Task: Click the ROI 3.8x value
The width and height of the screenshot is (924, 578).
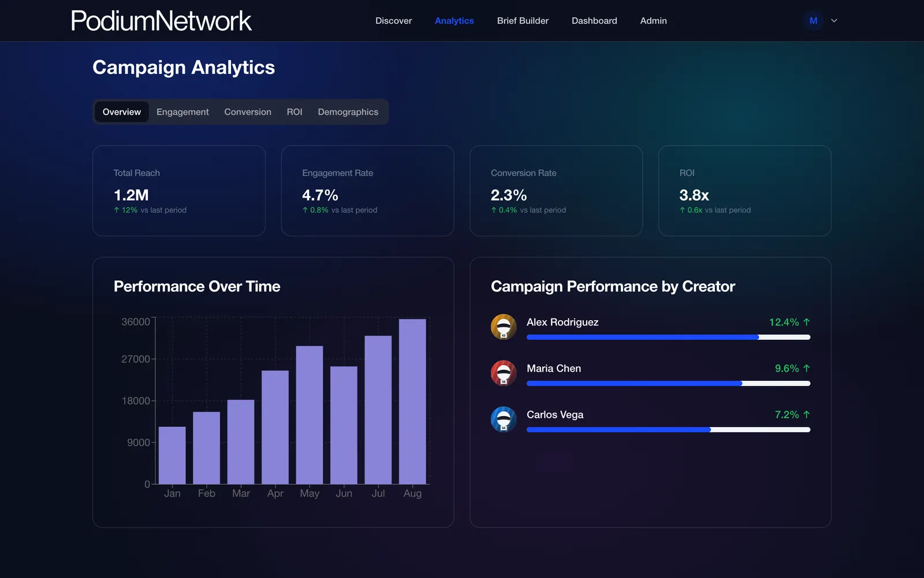Action: coord(694,195)
